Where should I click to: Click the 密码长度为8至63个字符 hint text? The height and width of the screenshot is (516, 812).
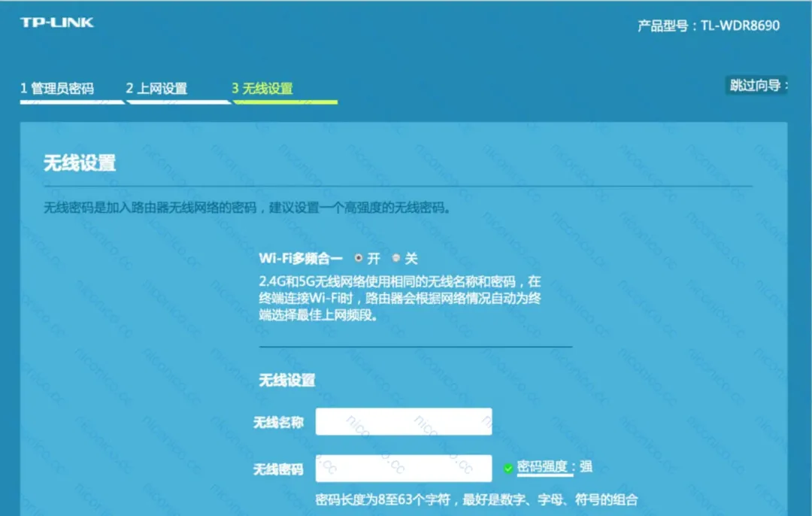477,499
